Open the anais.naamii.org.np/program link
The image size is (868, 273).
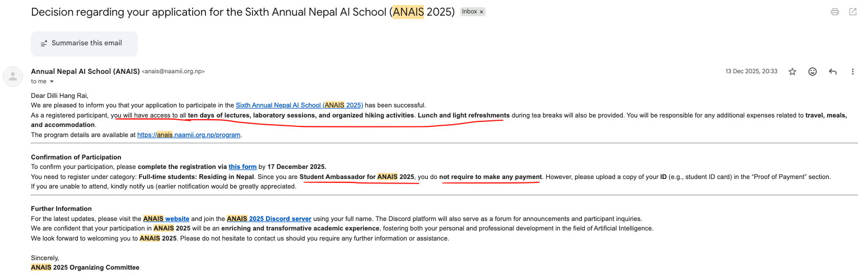[189, 135]
